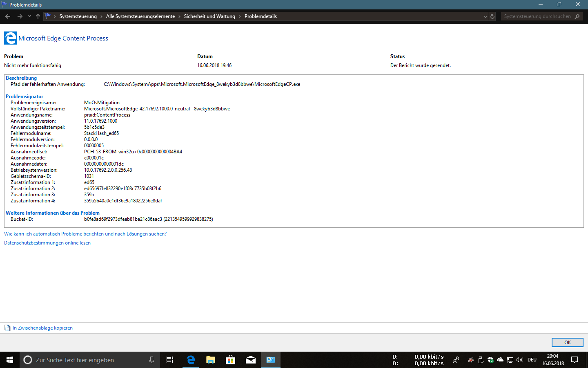Click the StackHash_ed65 module name
This screenshot has width=588, height=368.
pos(101,133)
